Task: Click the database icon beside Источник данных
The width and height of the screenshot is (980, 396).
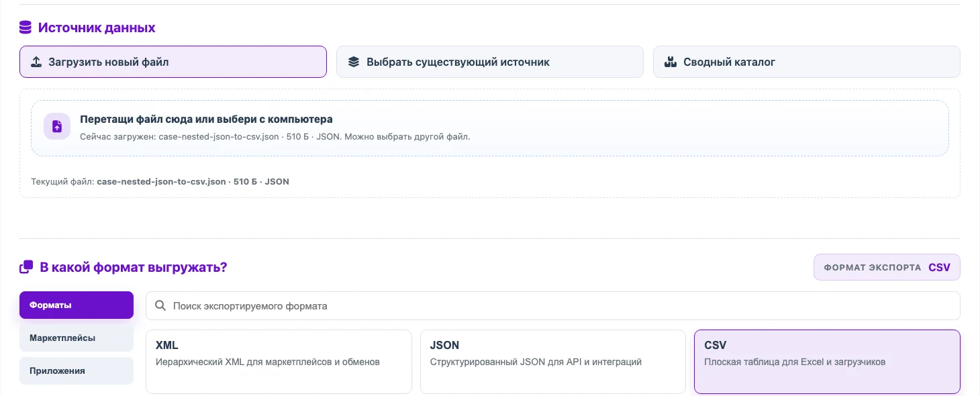Action: tap(26, 28)
